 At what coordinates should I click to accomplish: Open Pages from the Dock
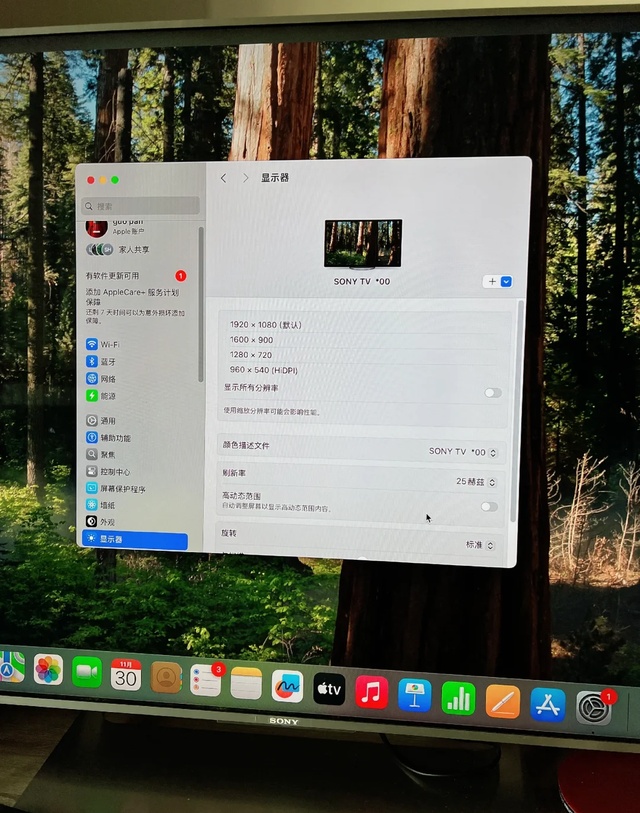click(503, 701)
